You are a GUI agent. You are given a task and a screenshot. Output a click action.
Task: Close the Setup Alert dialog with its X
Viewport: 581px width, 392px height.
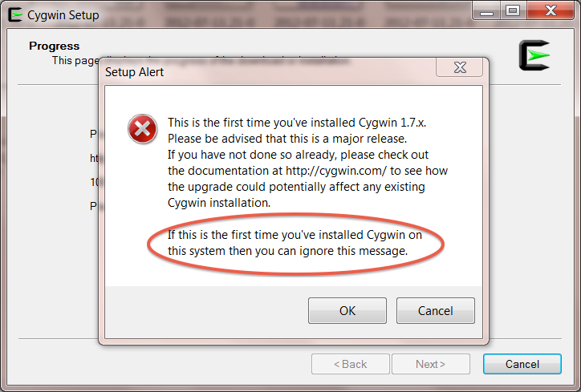(460, 67)
